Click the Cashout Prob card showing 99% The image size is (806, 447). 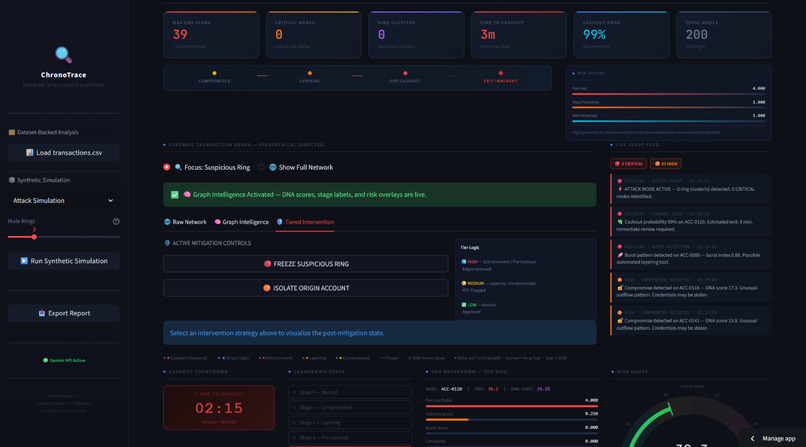(621, 34)
